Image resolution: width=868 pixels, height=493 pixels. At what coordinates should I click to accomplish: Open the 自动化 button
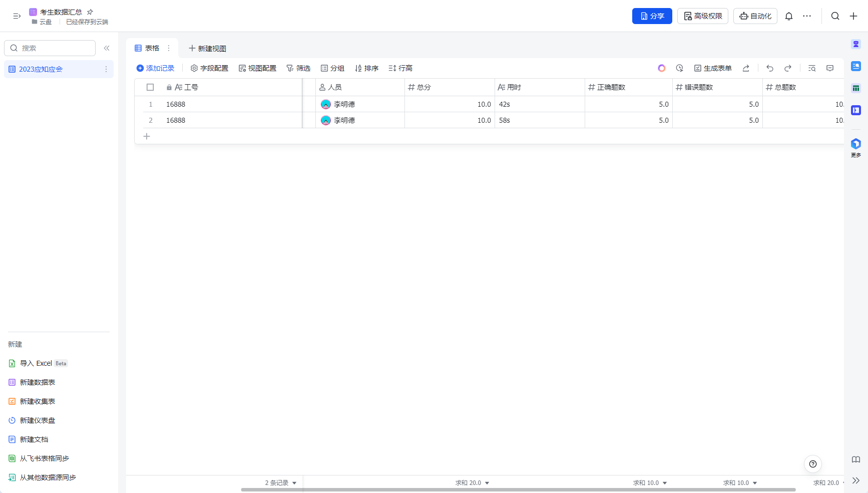tap(755, 16)
